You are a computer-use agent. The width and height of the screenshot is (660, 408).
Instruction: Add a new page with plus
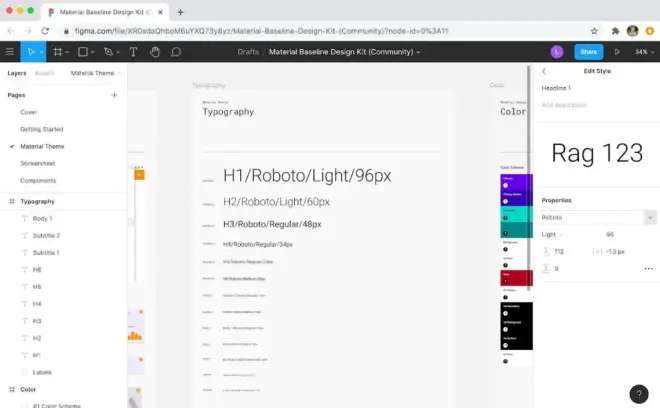coord(114,95)
